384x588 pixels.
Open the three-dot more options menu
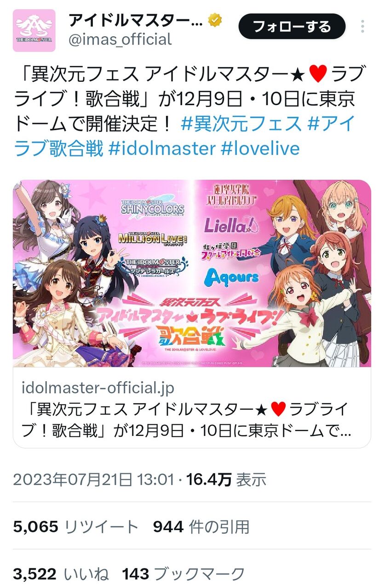(x=363, y=26)
